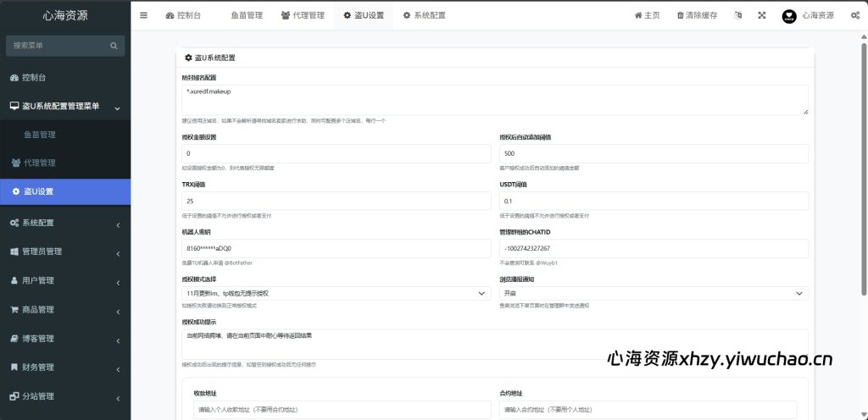Click the home icon beside 主页
Viewport: 868px width, 420px height.
pyautogui.click(x=637, y=15)
